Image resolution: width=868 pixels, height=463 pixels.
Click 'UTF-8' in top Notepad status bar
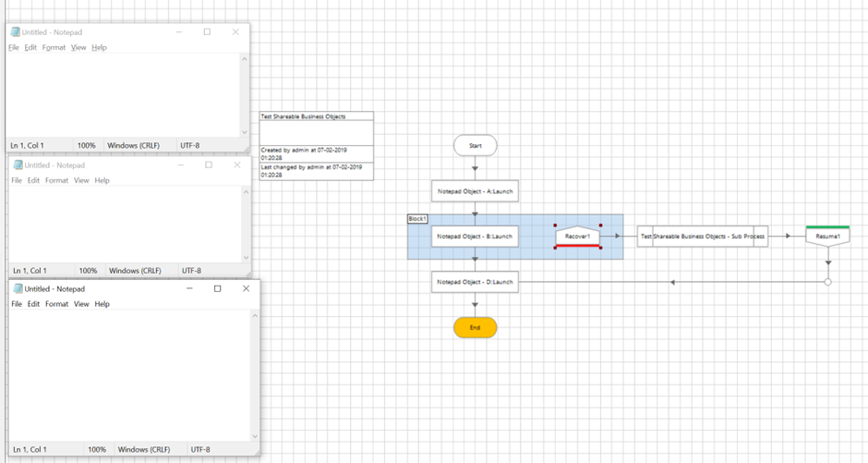pos(190,146)
